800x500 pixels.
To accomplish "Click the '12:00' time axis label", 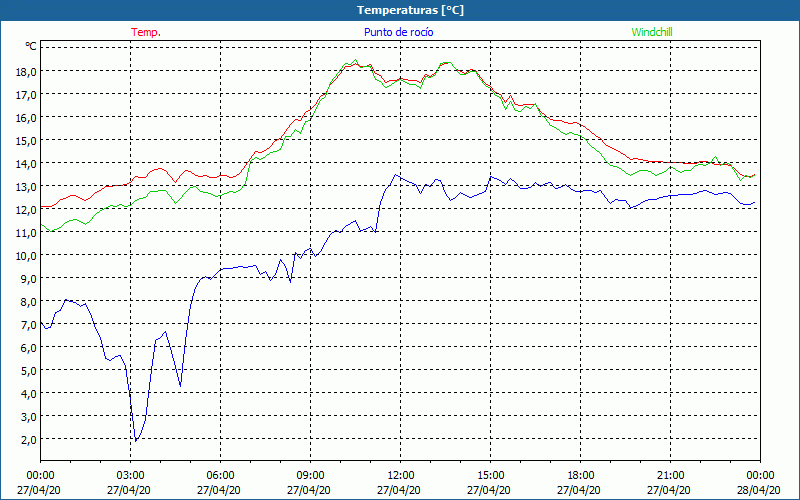I will pyautogui.click(x=401, y=476).
